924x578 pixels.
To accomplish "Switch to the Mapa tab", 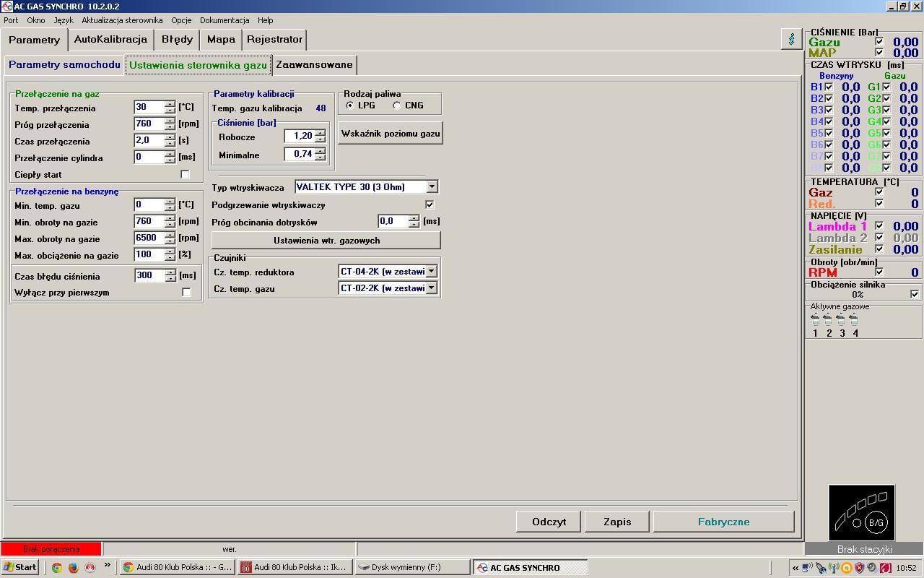I will click(221, 39).
